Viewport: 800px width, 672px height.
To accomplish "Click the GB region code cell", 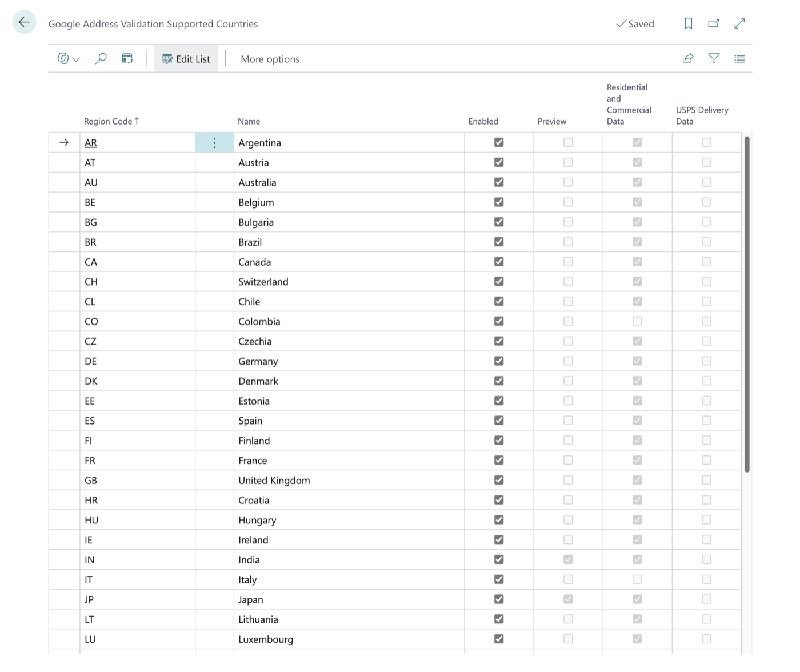I will (137, 481).
